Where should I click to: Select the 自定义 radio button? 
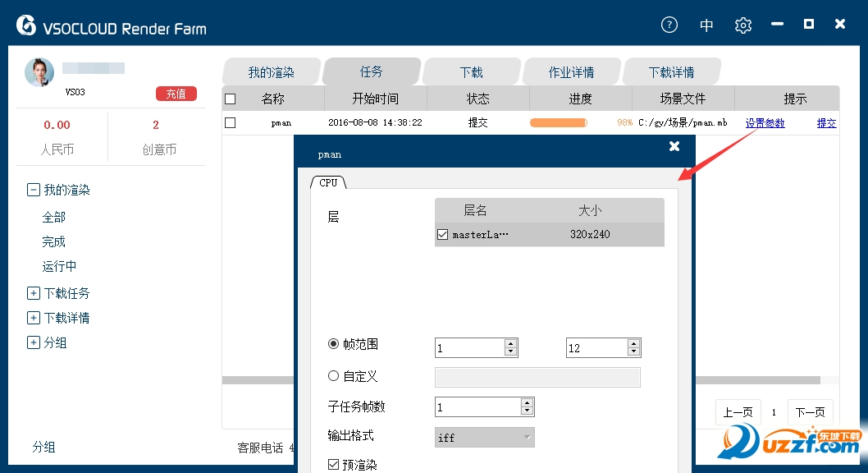pos(333,376)
